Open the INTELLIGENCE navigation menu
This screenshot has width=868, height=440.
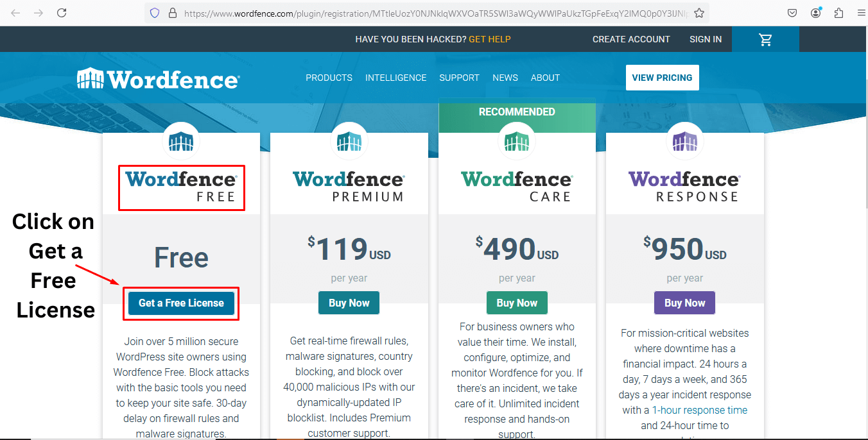396,78
